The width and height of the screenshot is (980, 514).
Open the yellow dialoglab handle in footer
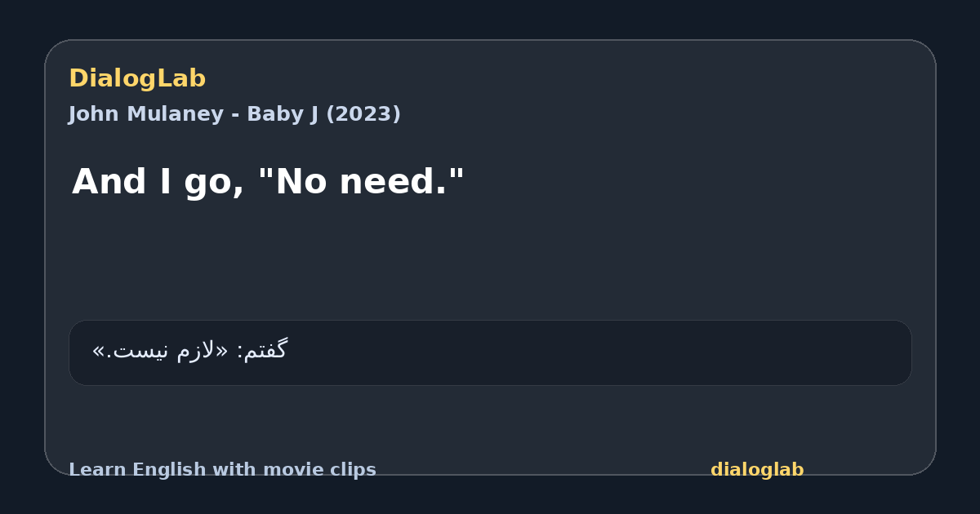click(x=757, y=470)
